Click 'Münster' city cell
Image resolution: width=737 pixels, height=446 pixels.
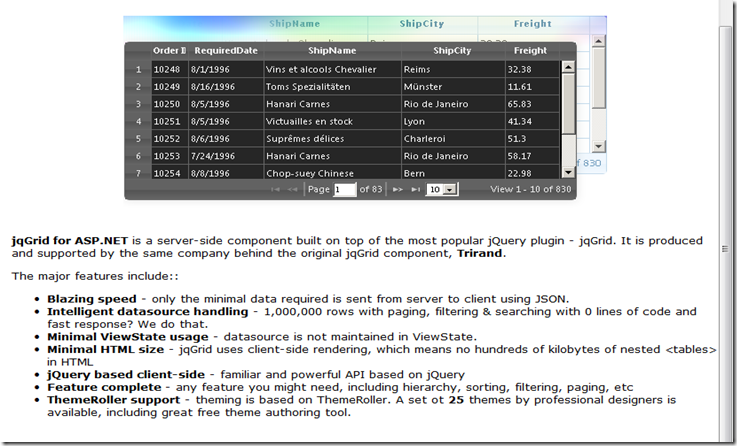[453, 86]
